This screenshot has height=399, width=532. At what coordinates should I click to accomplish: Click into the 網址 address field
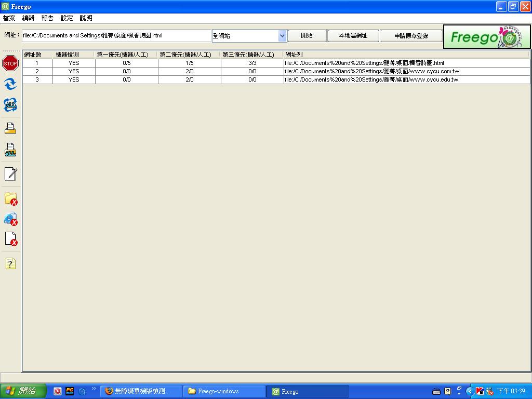pyautogui.click(x=116, y=36)
